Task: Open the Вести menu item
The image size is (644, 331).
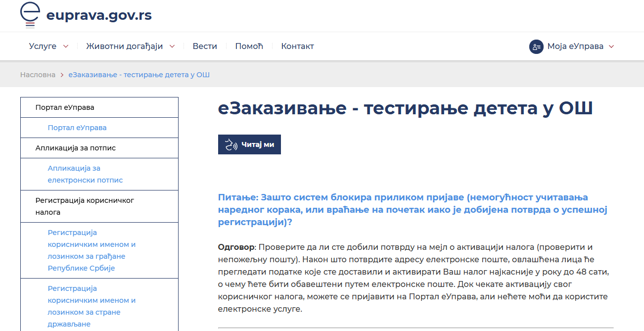Action: tap(205, 46)
